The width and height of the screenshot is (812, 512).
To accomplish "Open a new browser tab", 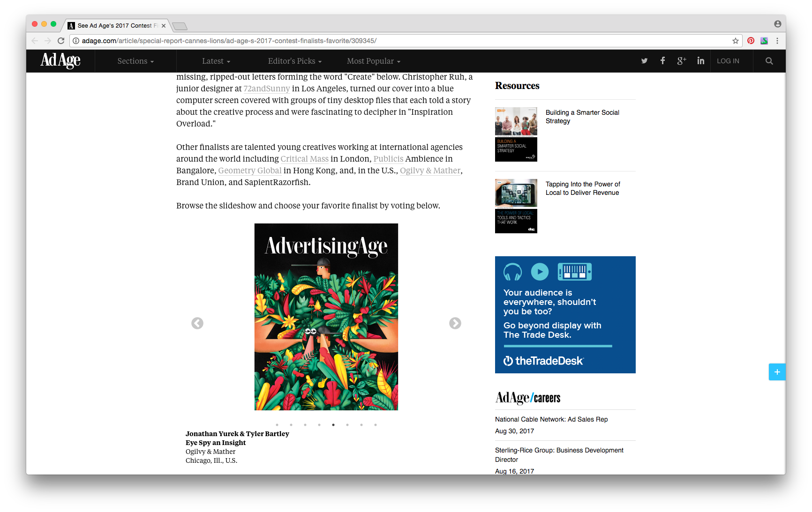I will click(x=180, y=26).
